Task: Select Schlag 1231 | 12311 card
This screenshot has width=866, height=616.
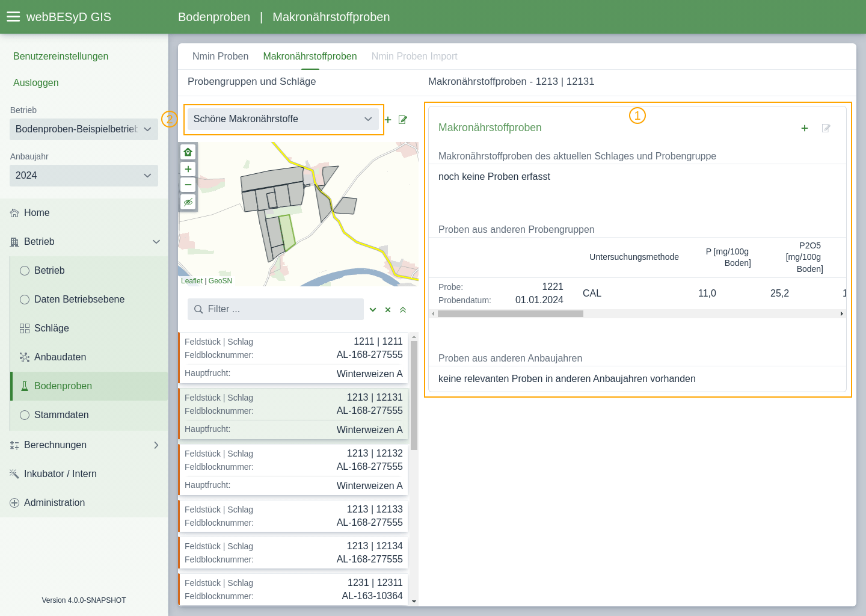Action: (x=293, y=590)
